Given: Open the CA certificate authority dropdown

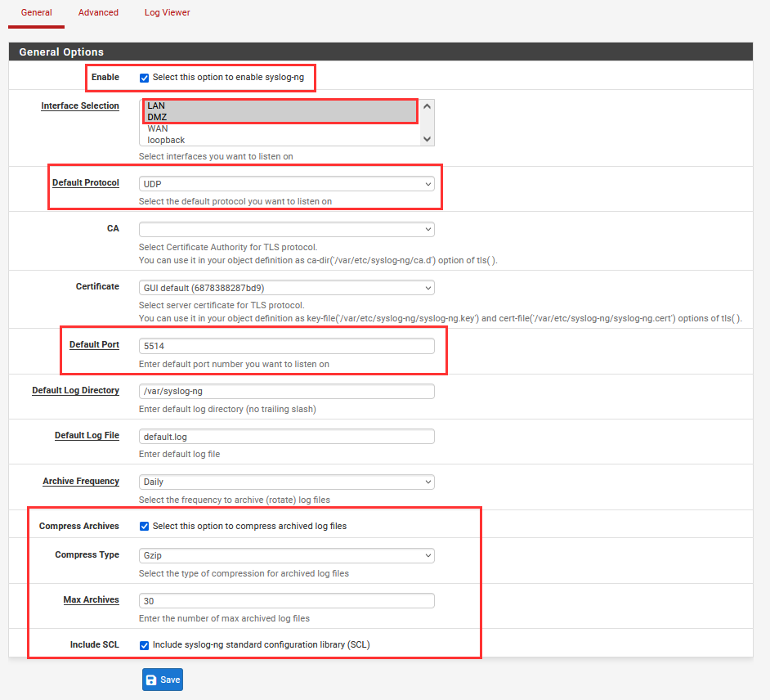Looking at the screenshot, I should [x=286, y=229].
